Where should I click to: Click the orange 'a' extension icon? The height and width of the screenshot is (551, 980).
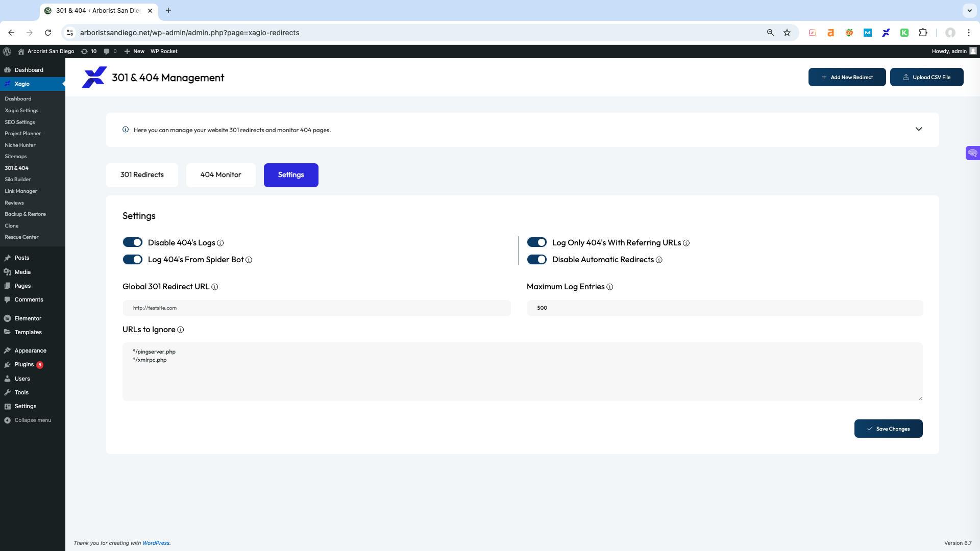tap(831, 33)
